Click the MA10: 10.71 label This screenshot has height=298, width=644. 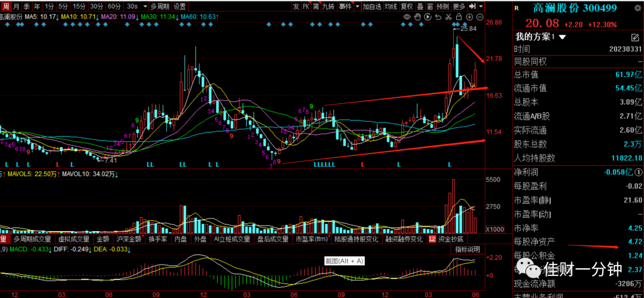79,17
